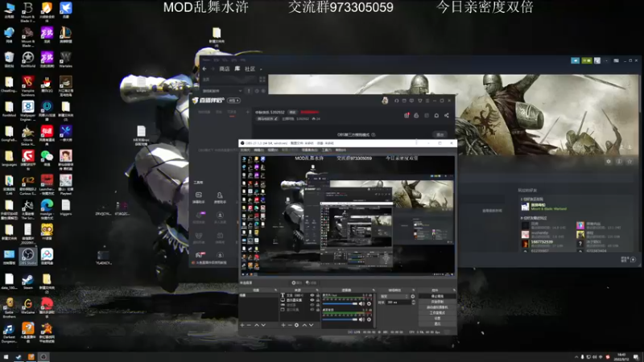Click the 停止推流 button in OBS controls
644x362 pixels.
(x=437, y=296)
